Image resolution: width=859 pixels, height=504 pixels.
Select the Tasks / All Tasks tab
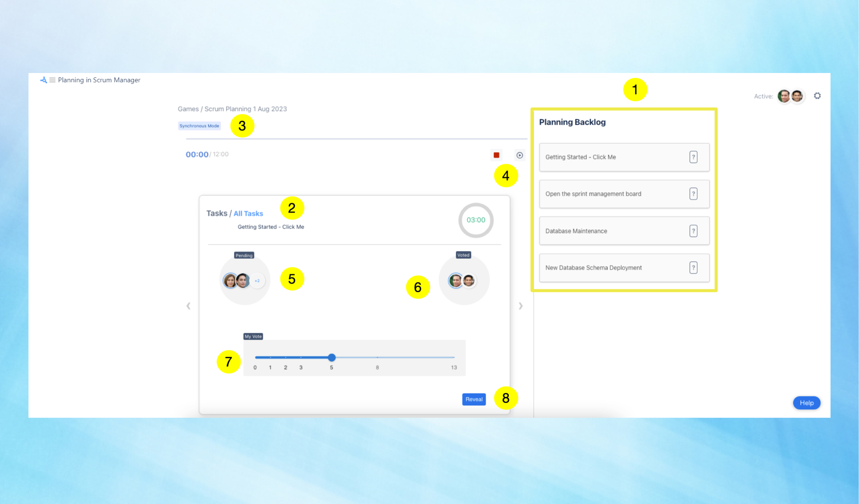coord(248,213)
